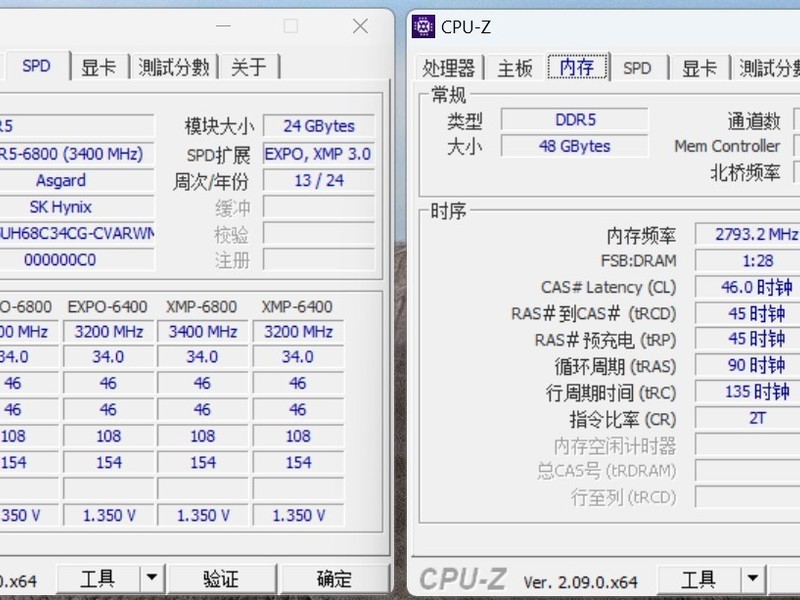Close the left CPU-Z window

(x=360, y=26)
